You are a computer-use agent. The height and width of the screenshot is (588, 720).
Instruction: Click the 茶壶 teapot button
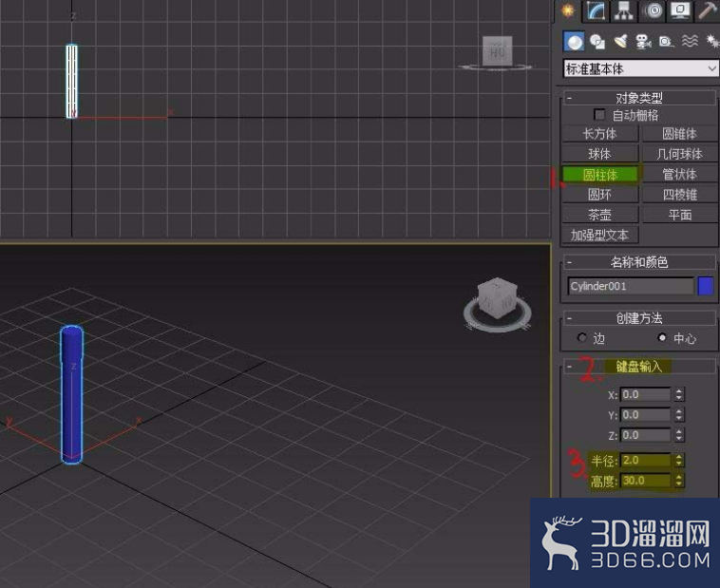[x=599, y=215]
